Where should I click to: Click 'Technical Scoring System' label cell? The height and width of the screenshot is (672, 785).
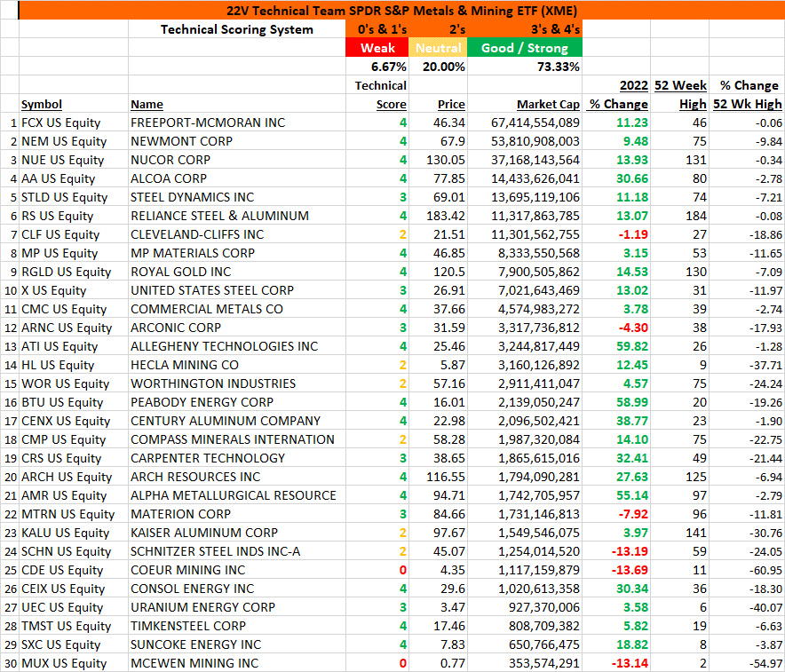[237, 29]
